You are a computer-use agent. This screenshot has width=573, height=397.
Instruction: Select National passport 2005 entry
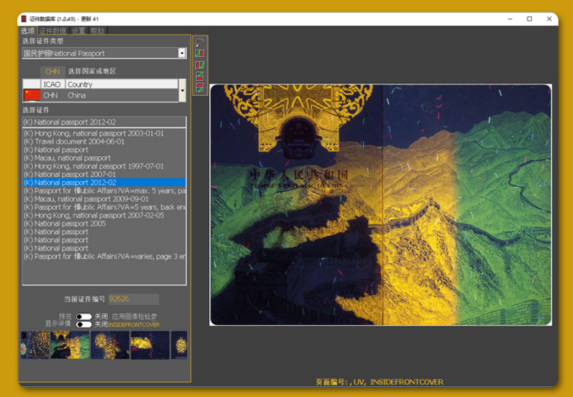tap(104, 224)
